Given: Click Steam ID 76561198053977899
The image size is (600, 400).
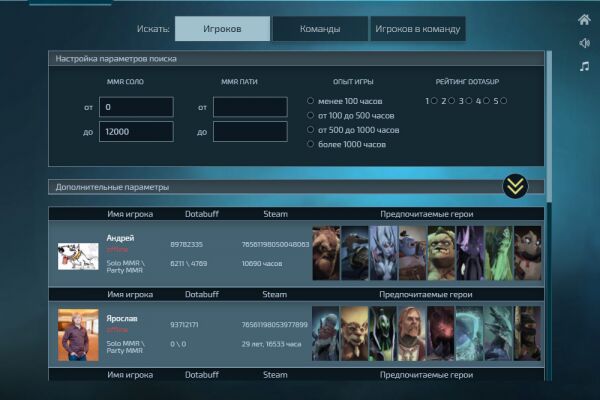Looking at the screenshot, I should tap(274, 325).
